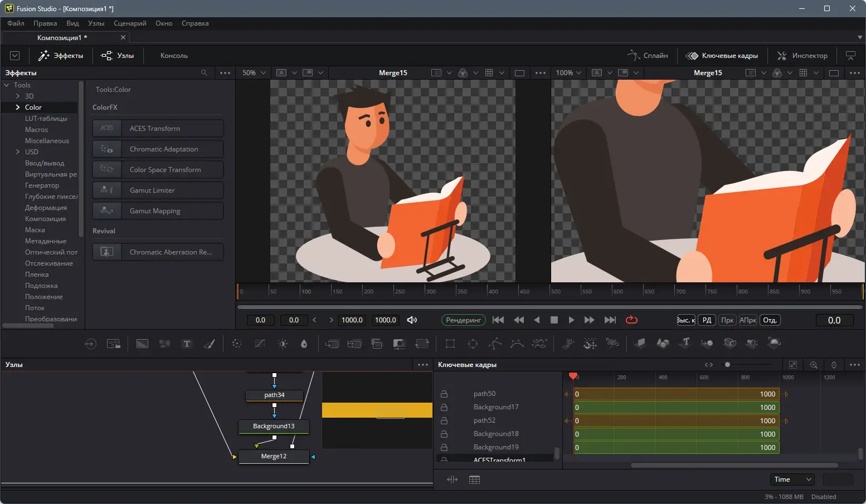
Task: Select the Paint brush tool
Action: coord(209,344)
